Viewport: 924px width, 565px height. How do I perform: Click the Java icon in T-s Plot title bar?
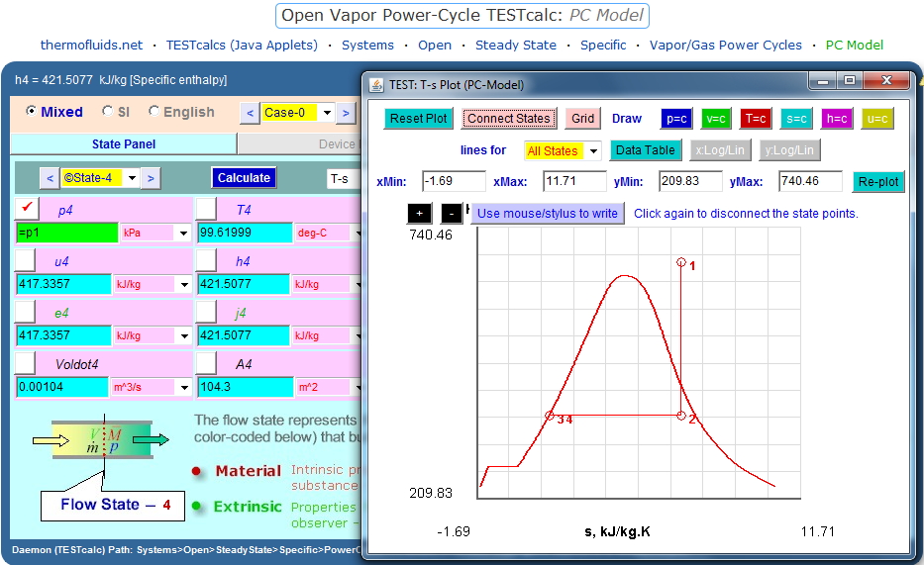pyautogui.click(x=376, y=85)
